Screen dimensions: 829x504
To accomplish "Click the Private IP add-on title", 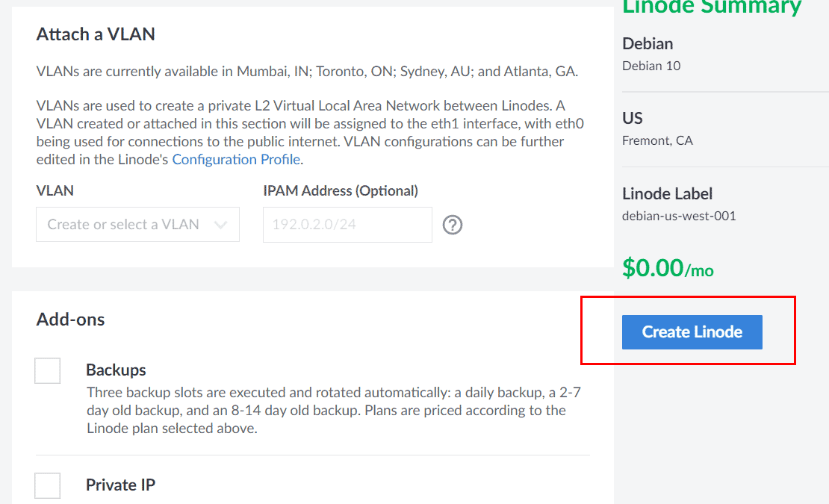I will 120,485.
